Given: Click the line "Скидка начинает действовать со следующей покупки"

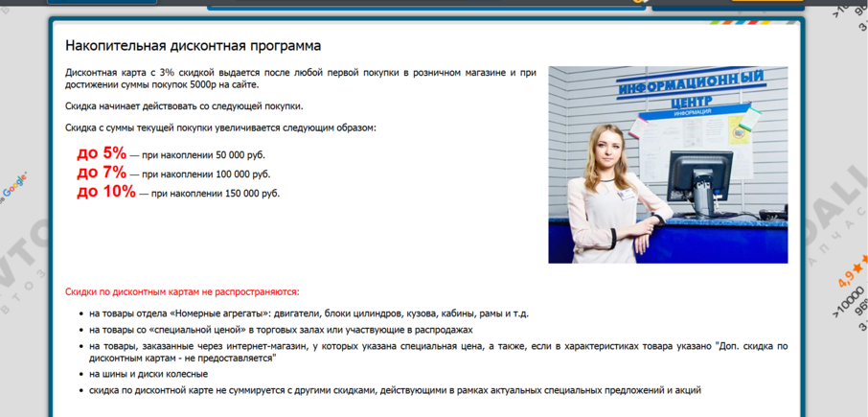Looking at the screenshot, I should [x=184, y=106].
